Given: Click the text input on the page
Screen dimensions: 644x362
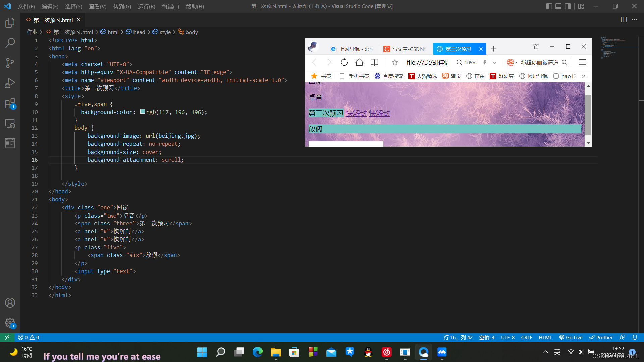Looking at the screenshot, I should pyautogui.click(x=345, y=144).
